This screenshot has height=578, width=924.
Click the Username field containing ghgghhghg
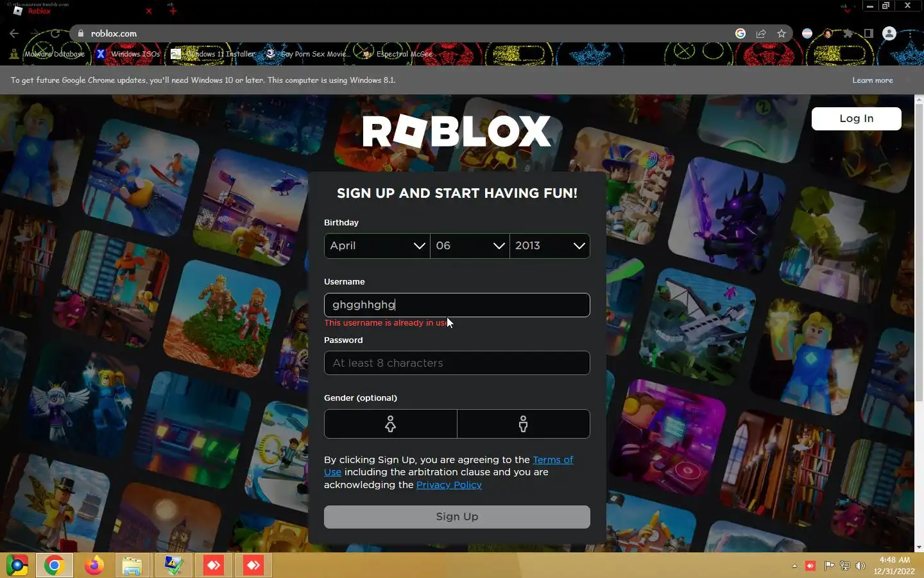click(x=457, y=305)
